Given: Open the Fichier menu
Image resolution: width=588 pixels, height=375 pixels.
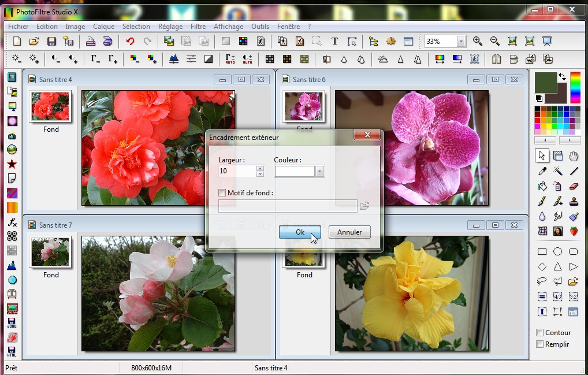Looking at the screenshot, I should pos(18,27).
